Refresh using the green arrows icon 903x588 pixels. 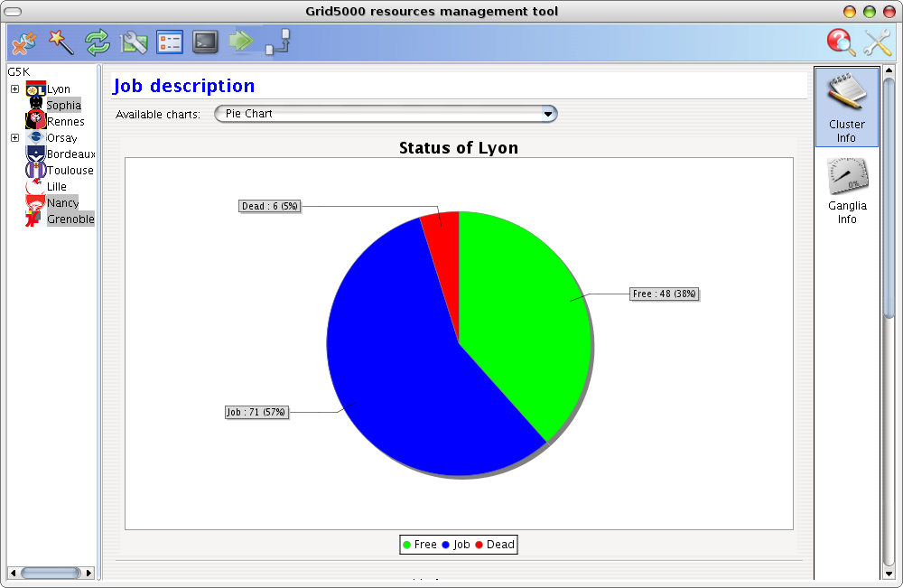98,42
